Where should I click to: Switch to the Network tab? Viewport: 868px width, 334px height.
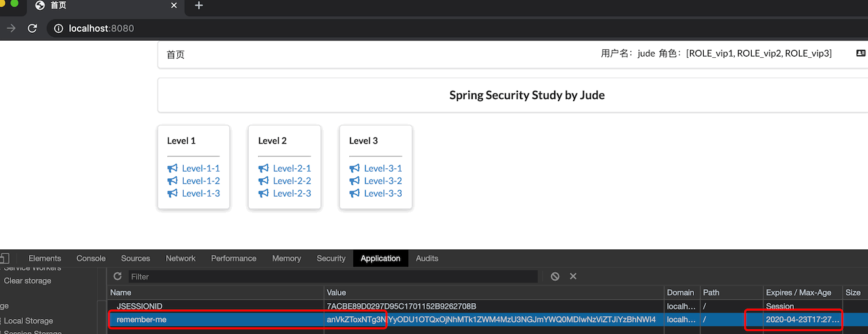181,258
